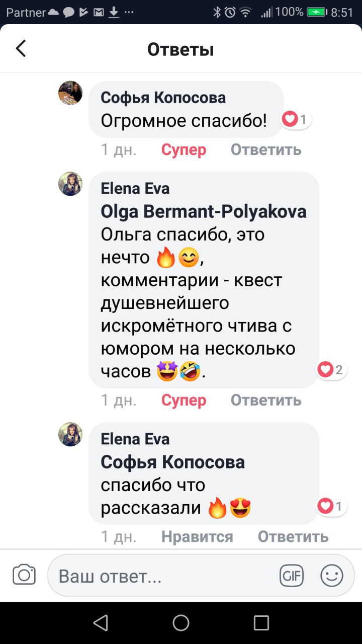Reply to Софья Копосова's comment with Ответить
The image size is (362, 644).
[266, 149]
